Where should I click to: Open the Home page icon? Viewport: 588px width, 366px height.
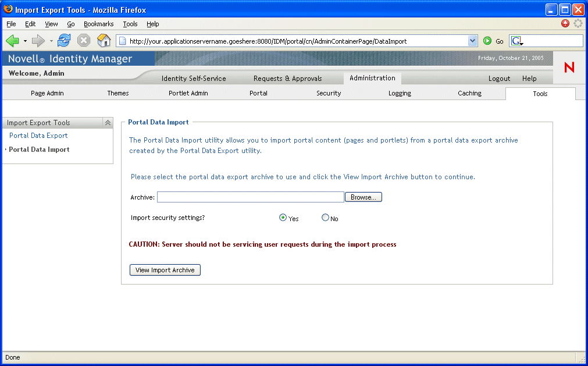(x=104, y=41)
